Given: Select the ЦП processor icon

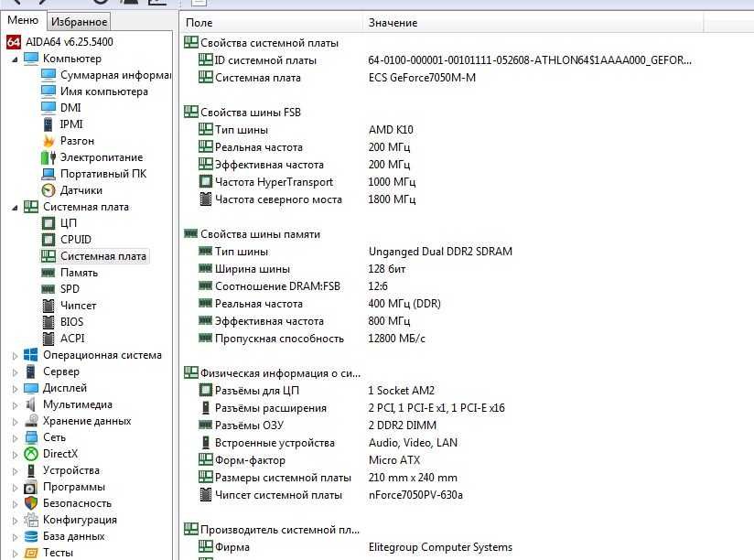Looking at the screenshot, I should [x=48, y=223].
